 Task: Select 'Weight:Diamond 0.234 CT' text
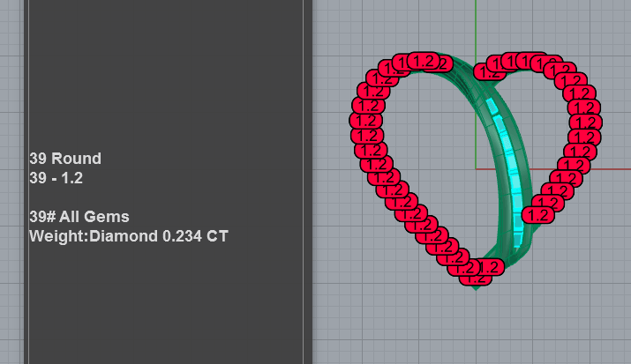tap(129, 236)
